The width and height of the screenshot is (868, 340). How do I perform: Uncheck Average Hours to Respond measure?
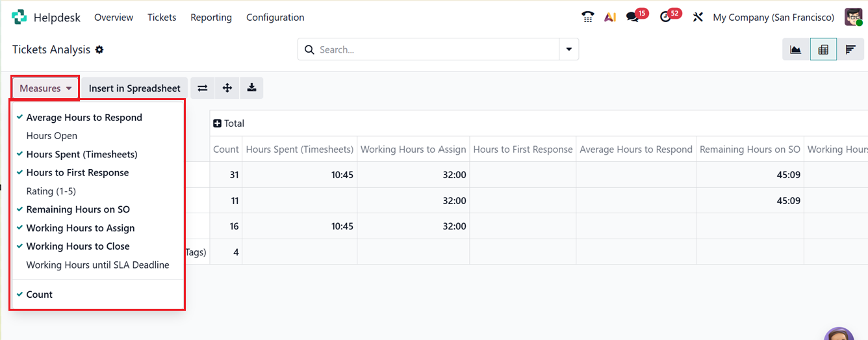(84, 118)
